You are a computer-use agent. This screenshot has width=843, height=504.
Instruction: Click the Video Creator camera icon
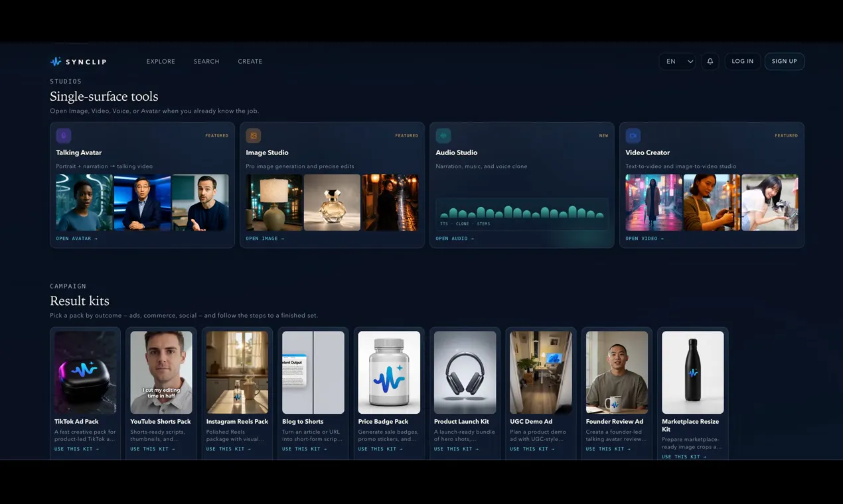coord(633,135)
